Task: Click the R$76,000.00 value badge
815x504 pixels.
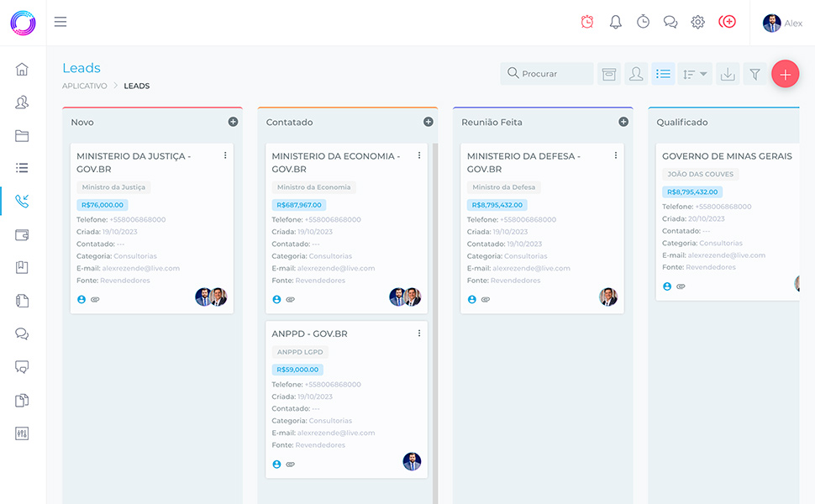Action: pos(103,205)
